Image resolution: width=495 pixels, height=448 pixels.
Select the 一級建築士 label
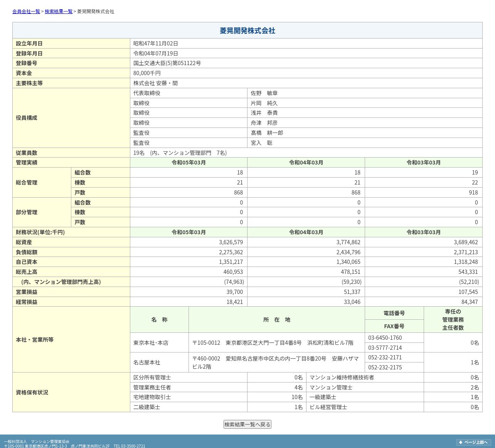point(323,397)
